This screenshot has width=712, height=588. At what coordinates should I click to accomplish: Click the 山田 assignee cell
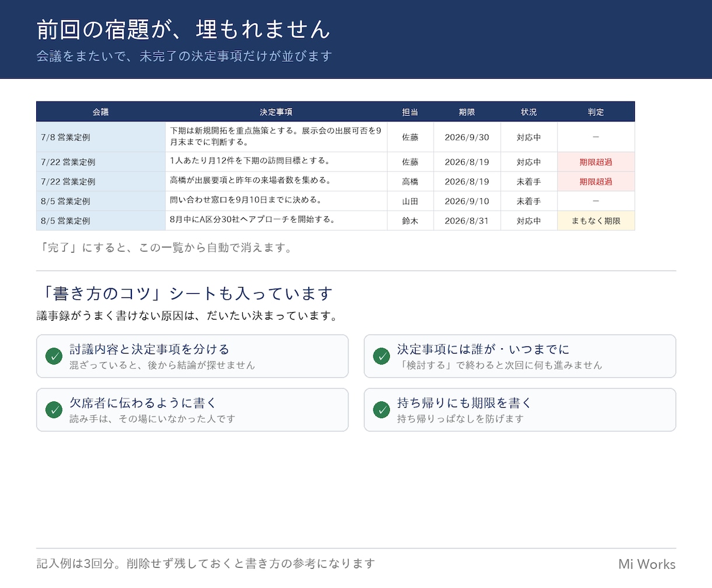pyautogui.click(x=410, y=201)
